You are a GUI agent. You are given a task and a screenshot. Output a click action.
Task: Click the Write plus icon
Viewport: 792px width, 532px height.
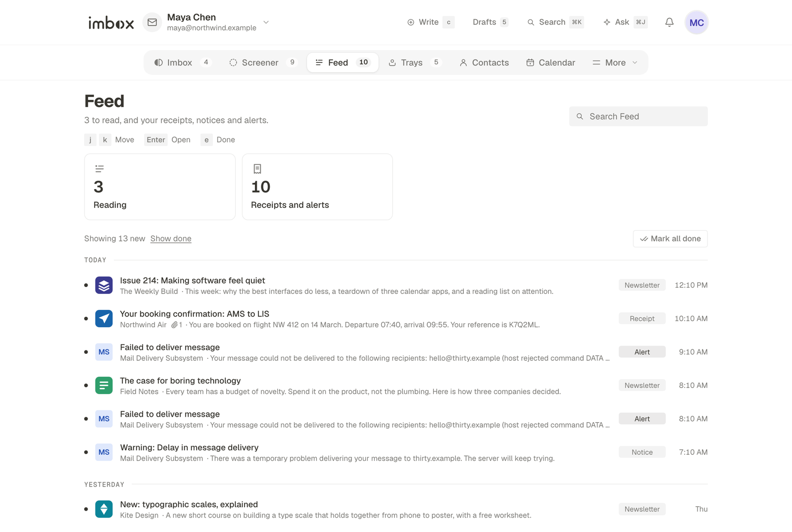pos(411,22)
